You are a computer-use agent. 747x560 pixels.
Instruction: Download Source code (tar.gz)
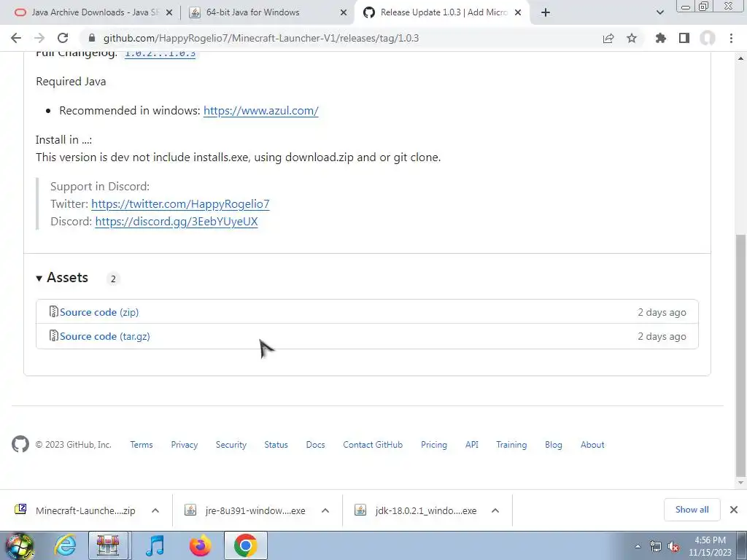click(x=105, y=336)
